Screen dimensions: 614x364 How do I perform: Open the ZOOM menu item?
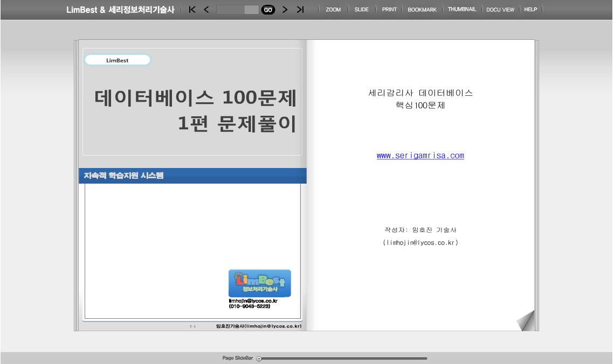[x=333, y=9]
